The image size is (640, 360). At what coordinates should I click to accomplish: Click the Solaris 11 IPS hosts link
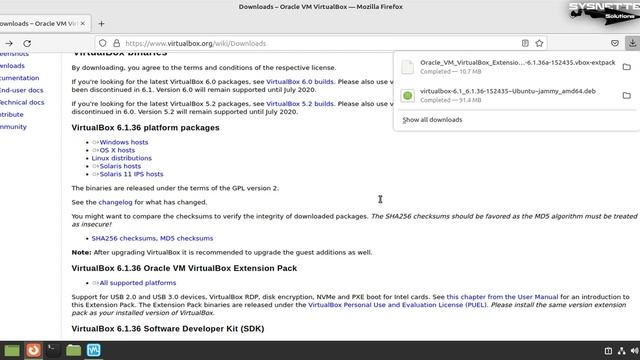(x=131, y=174)
